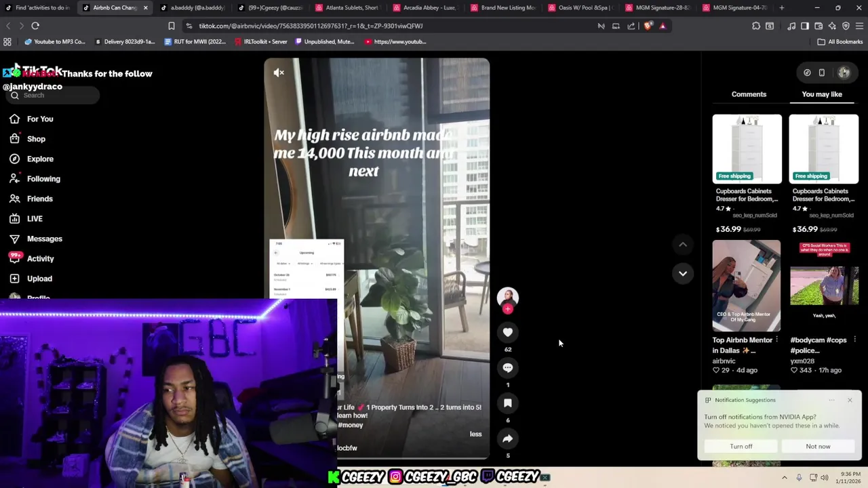Screen dimensions: 868x488
Task: Click the #money hashtag in caption
Action: pyautogui.click(x=350, y=425)
